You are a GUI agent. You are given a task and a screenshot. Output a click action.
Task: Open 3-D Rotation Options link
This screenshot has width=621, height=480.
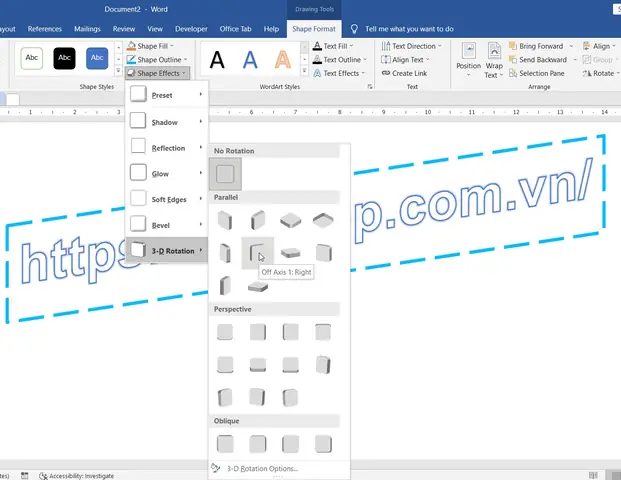point(261,468)
